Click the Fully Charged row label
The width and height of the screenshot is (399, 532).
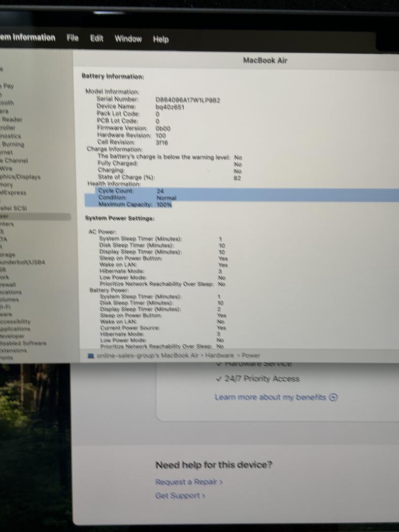(118, 163)
